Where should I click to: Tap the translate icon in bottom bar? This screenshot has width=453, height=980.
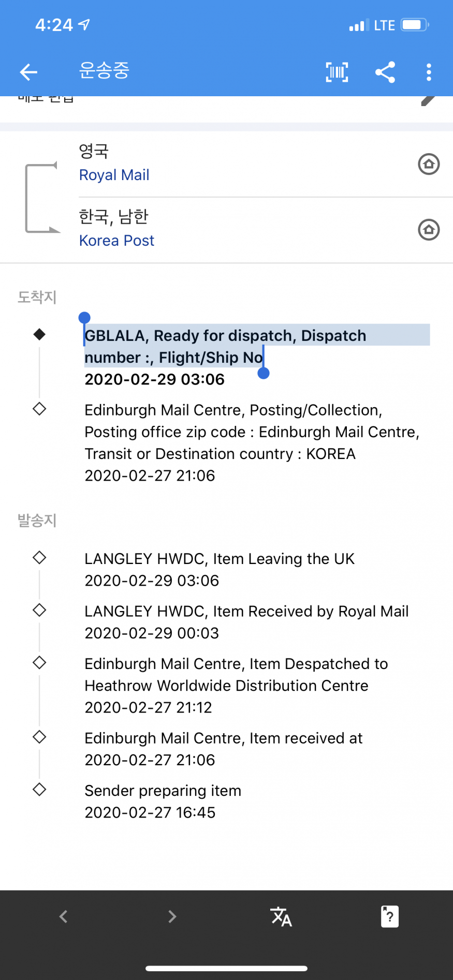281,916
